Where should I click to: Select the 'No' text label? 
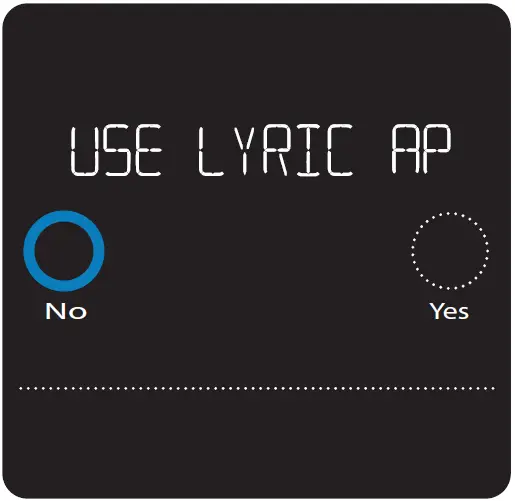(x=66, y=311)
